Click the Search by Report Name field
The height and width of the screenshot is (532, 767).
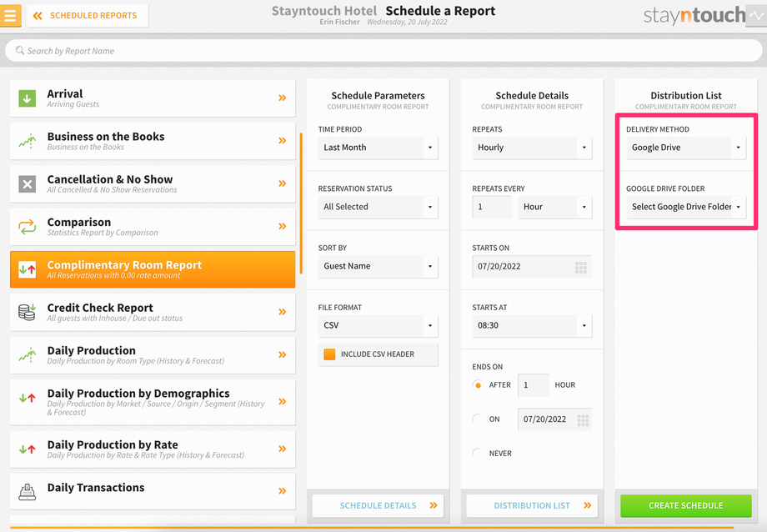point(383,50)
